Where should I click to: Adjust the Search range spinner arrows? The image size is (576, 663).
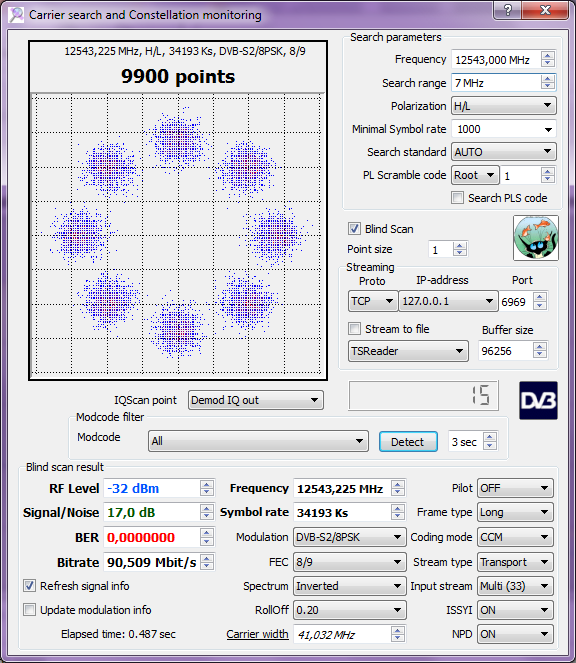548,83
